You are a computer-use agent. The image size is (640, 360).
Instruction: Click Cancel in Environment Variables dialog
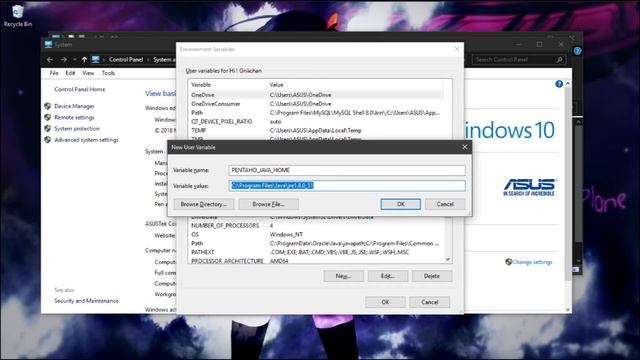click(x=429, y=302)
